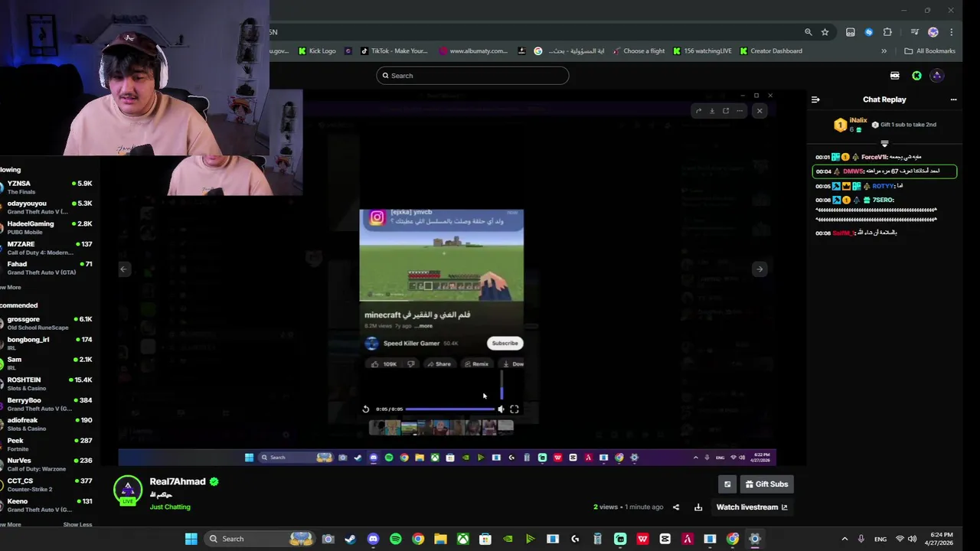Open the All Bookmarks folder

pos(929,51)
